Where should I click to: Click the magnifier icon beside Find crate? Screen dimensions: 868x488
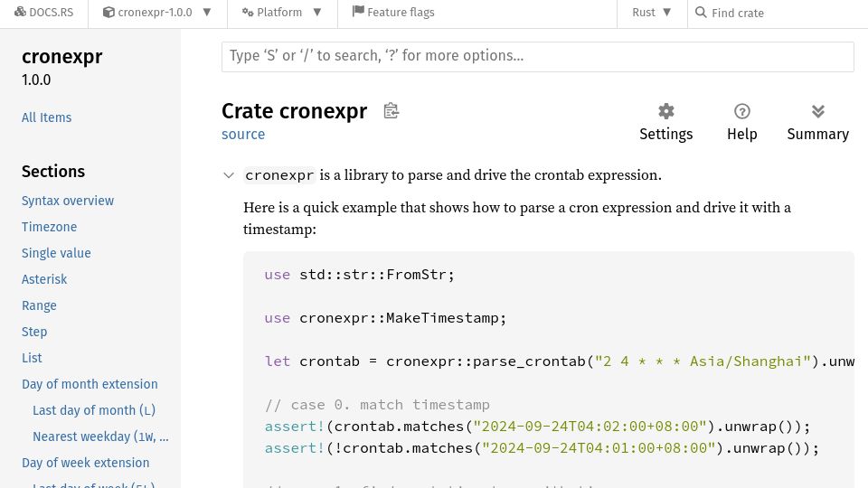[701, 12]
